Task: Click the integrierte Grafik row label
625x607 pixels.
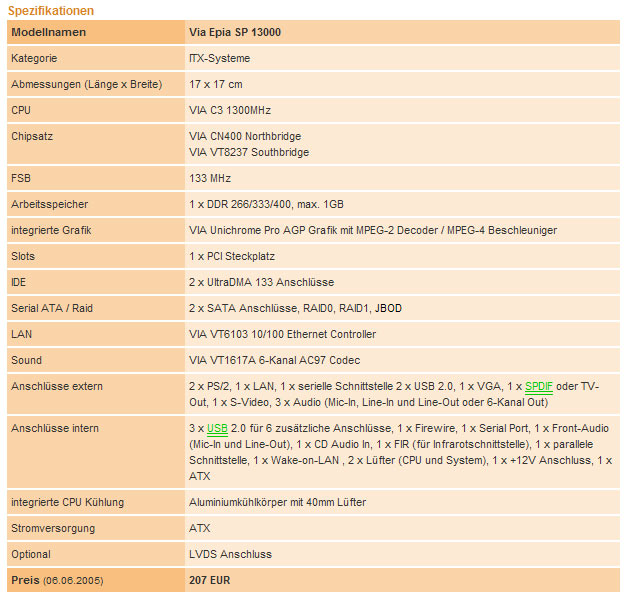Action: click(51, 230)
